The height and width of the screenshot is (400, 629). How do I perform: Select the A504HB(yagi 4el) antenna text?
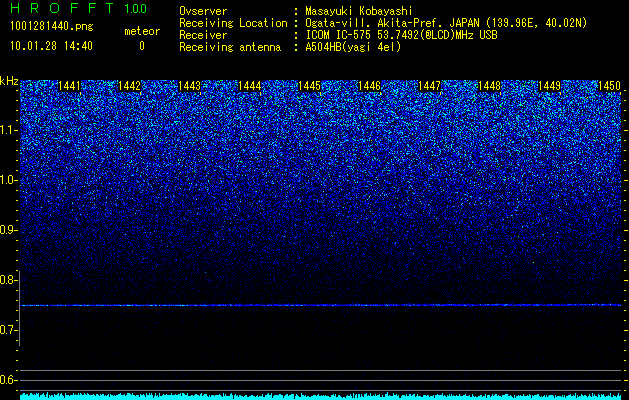(353, 47)
